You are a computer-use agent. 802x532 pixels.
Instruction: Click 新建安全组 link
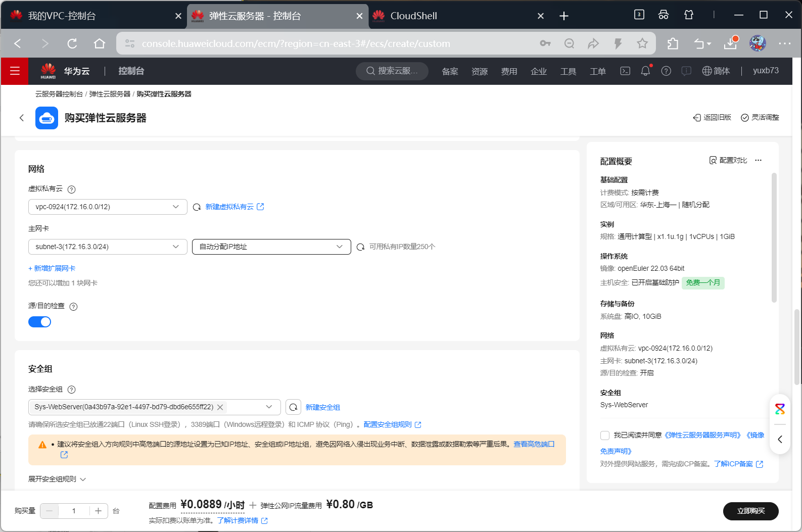pyautogui.click(x=322, y=407)
